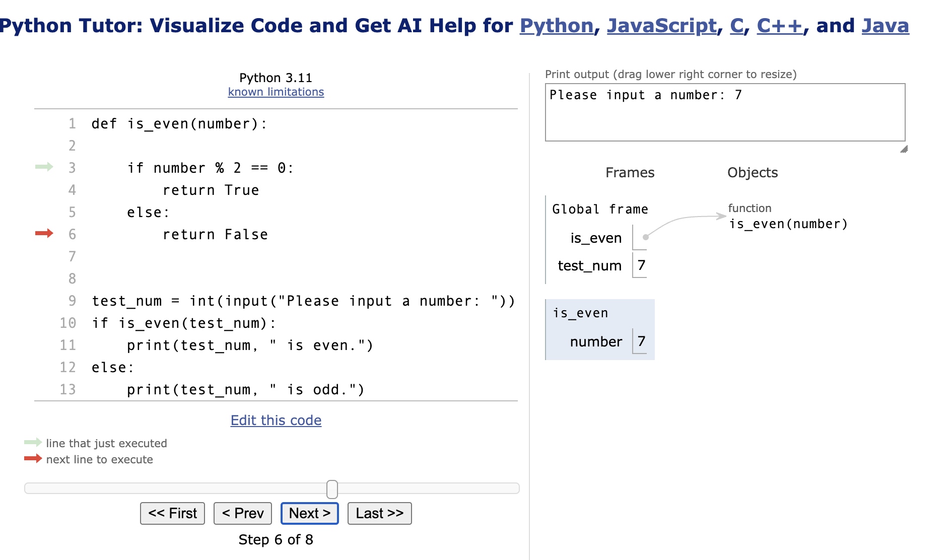Click the 'Frames' column heading
This screenshot has width=951, height=560.
point(630,173)
